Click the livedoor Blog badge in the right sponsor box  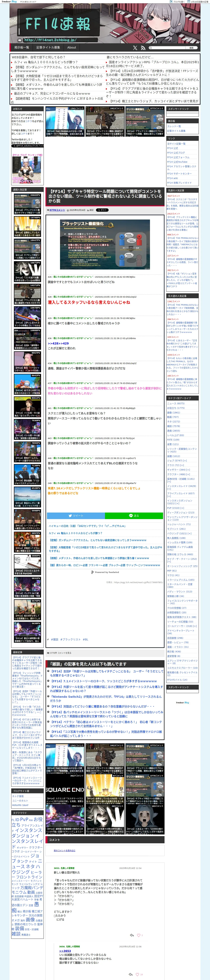(182, 703)
